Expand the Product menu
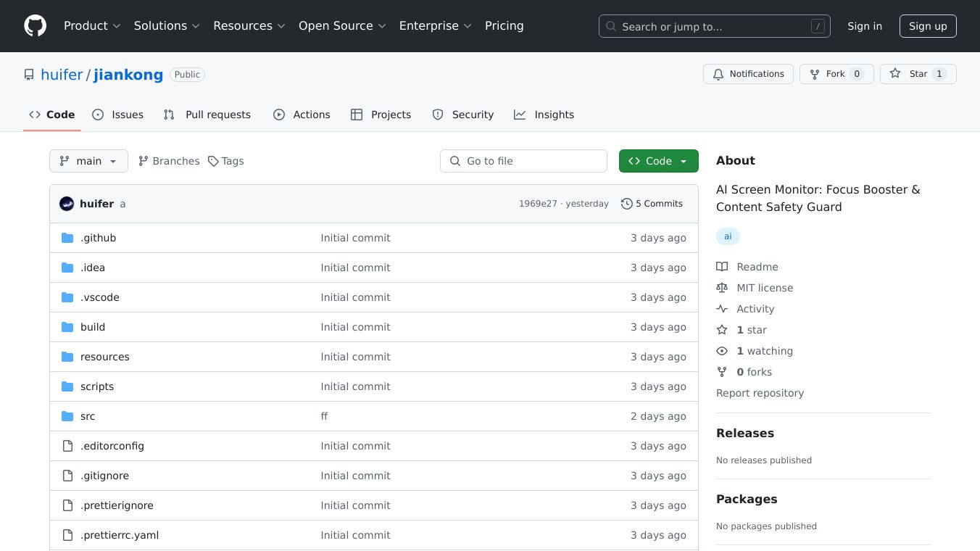 click(x=92, y=26)
